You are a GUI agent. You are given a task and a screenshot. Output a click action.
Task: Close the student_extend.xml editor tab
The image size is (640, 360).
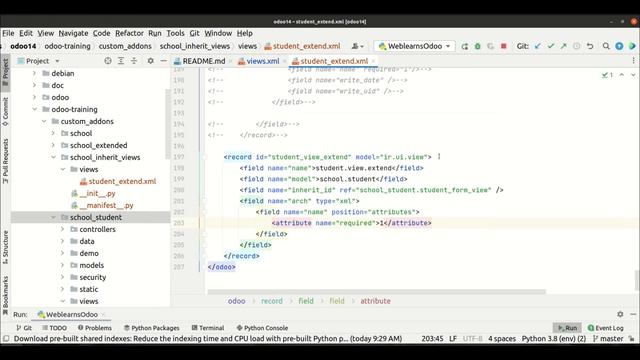tap(373, 61)
